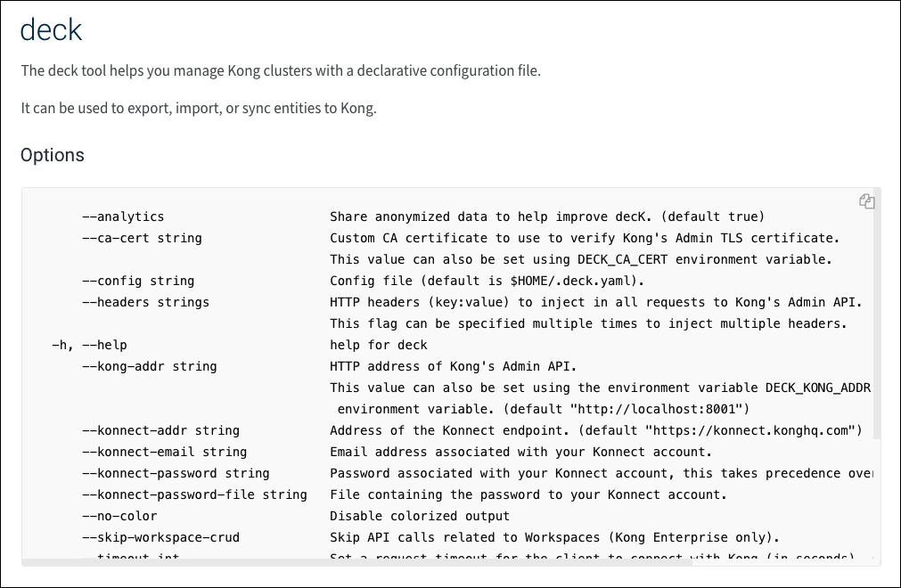The image size is (901, 588).
Task: Click the copy-to-clipboard icon on the code block
Action: point(867,201)
